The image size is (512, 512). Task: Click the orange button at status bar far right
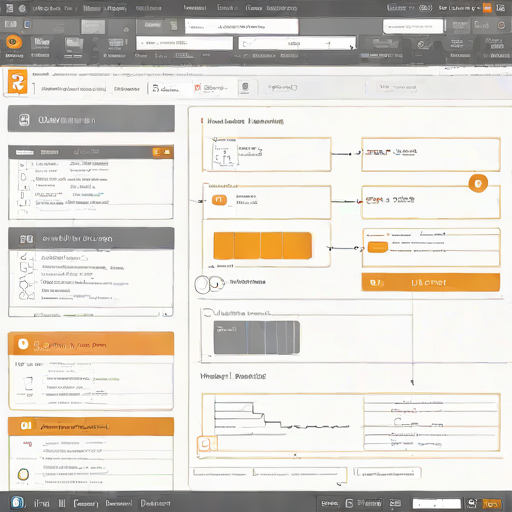(x=492, y=503)
